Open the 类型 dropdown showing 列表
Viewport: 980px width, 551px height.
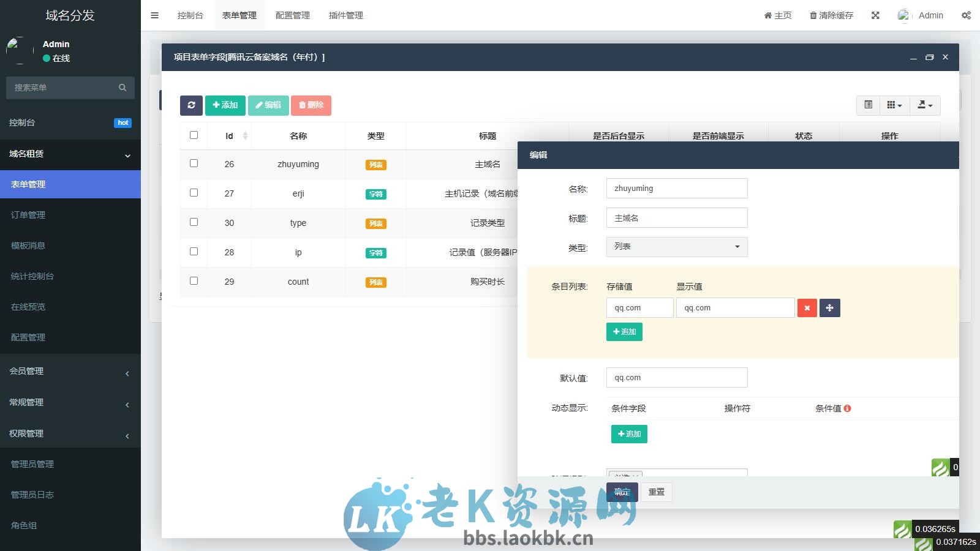tap(676, 247)
